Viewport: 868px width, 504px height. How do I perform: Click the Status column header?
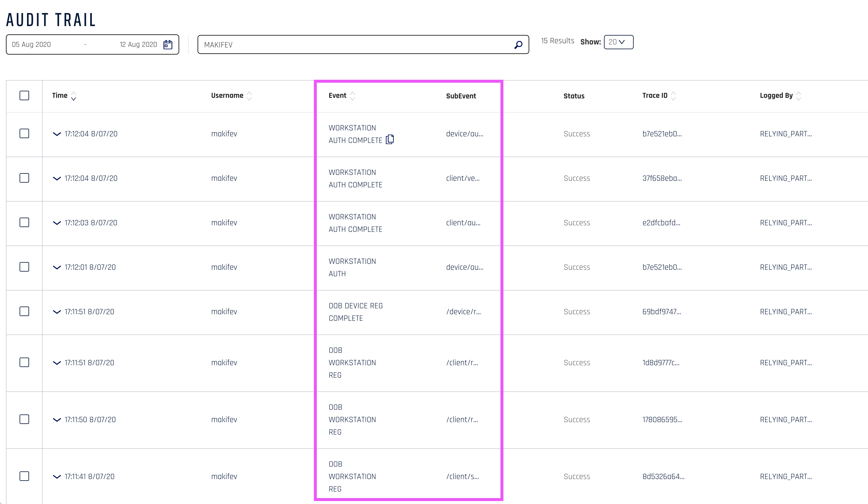point(574,96)
